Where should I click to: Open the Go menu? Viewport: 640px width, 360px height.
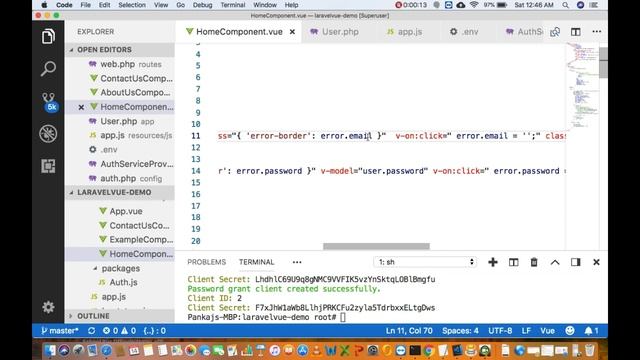pos(180,5)
